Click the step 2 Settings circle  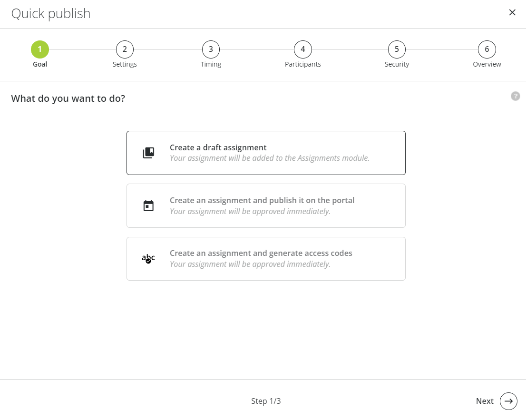point(125,49)
